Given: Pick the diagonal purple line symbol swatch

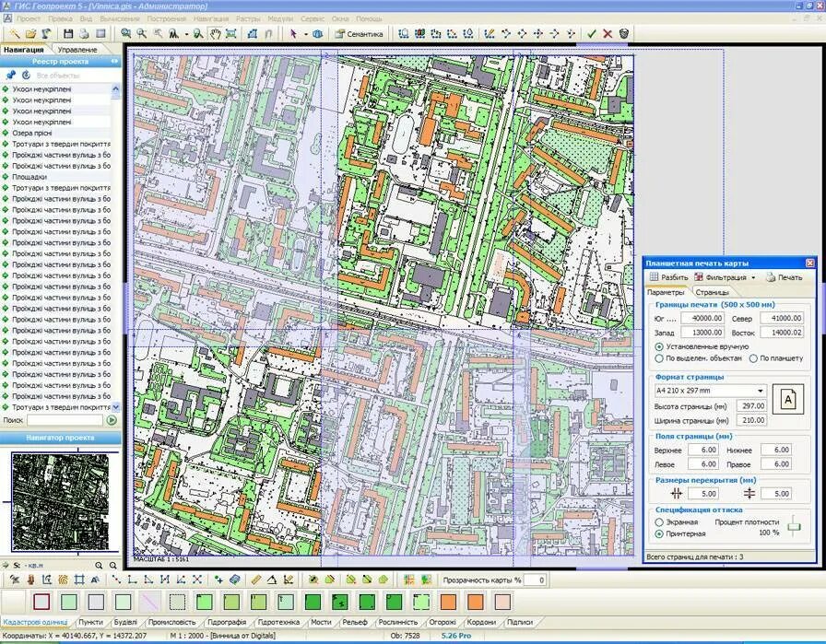Looking at the screenshot, I should pos(150,602).
